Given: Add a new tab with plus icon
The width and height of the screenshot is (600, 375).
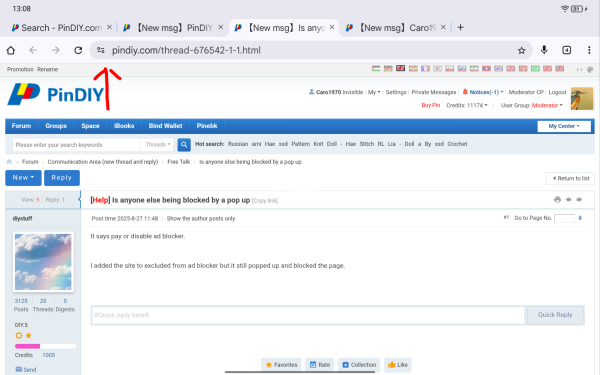Looking at the screenshot, I should [461, 28].
